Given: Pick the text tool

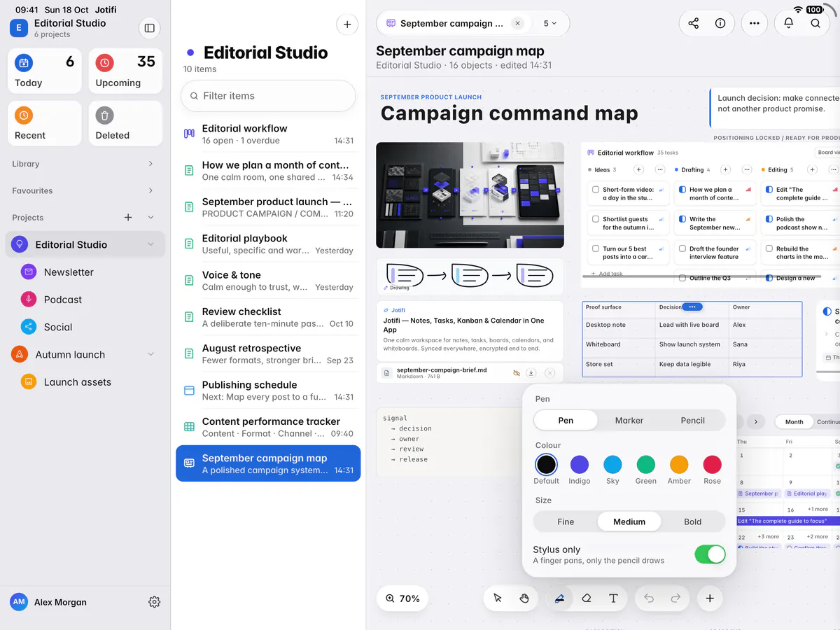Looking at the screenshot, I should click(x=613, y=598).
